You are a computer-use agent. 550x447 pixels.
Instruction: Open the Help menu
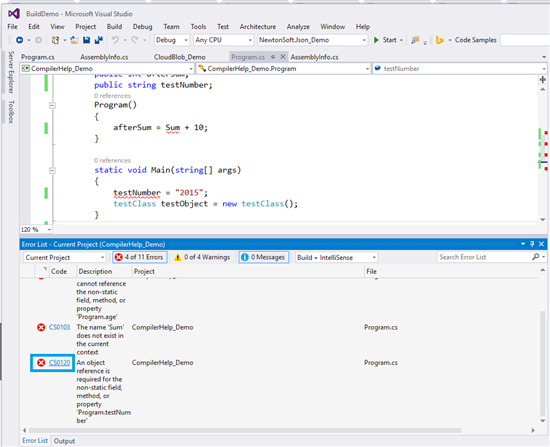pos(363,27)
